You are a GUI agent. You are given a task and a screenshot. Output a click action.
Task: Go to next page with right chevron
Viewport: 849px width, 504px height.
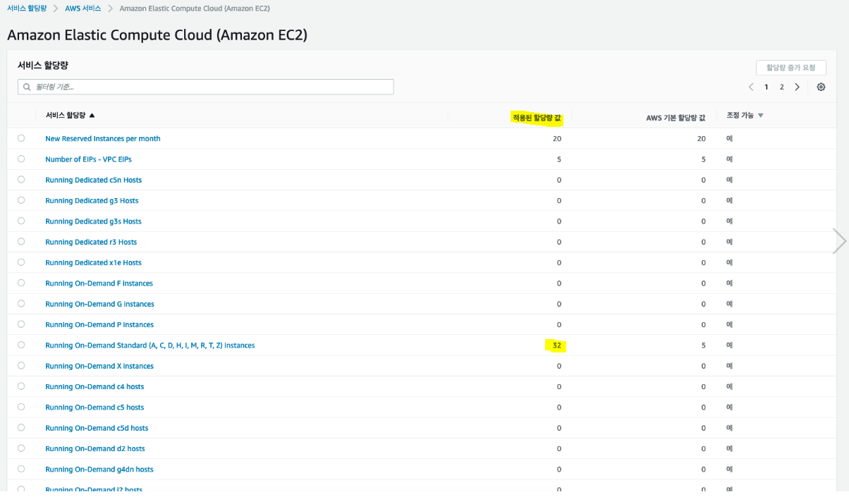pos(798,87)
